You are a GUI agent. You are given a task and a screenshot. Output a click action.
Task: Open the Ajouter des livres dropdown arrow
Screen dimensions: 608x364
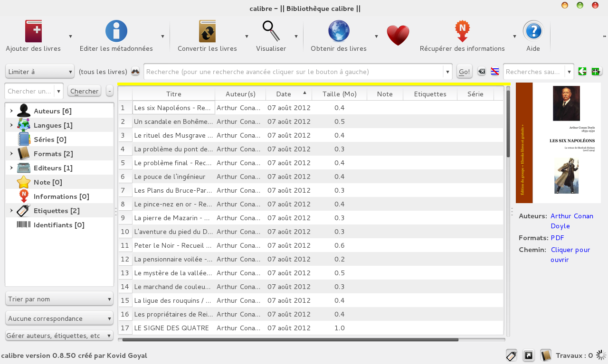point(70,36)
